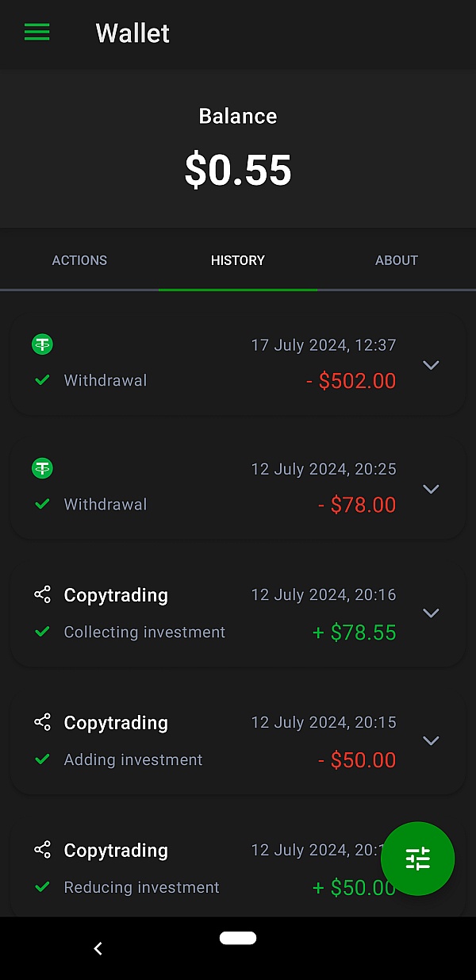The image size is (476, 980).
Task: Open the + $78.55 Copytrading transaction
Action: pos(214,613)
